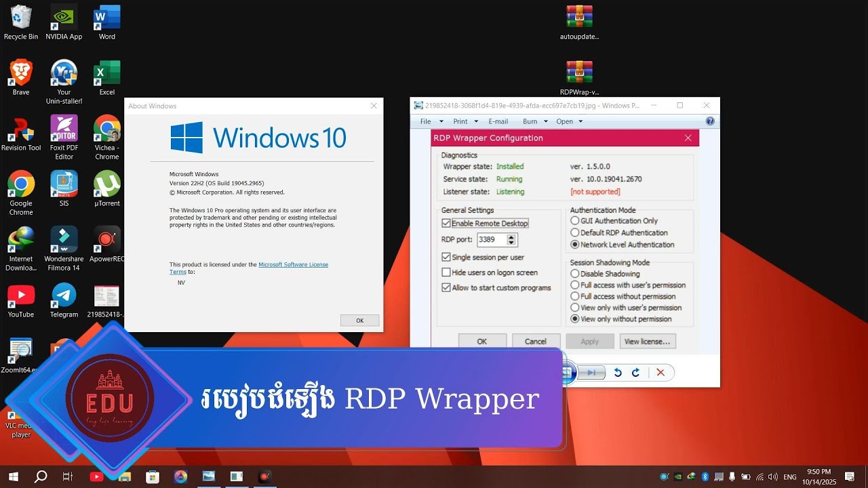Image resolution: width=868 pixels, height=488 pixels.
Task: Open Bluetooth tray icon
Action: 705,476
